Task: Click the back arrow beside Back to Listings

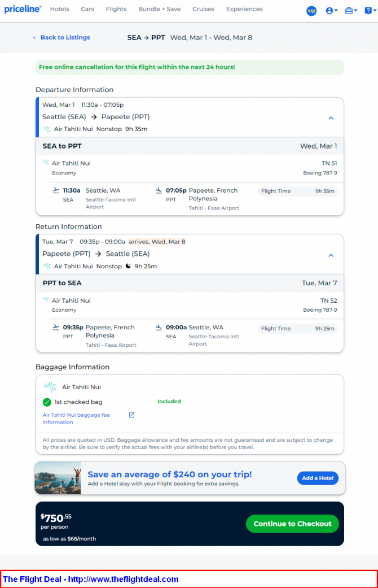Action: [34, 37]
